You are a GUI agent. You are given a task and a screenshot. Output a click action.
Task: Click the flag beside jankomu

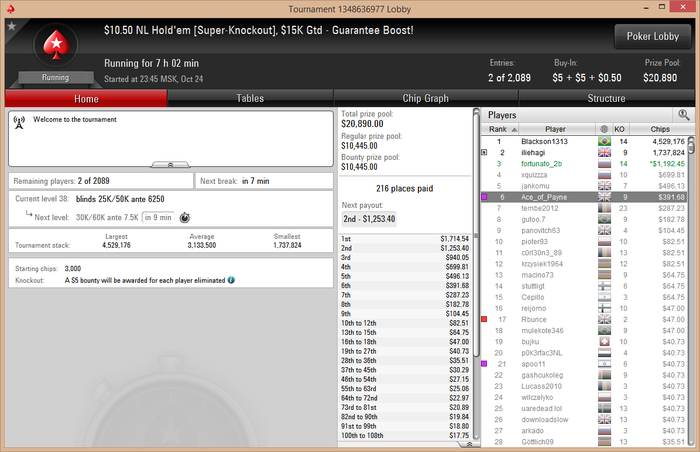click(604, 186)
